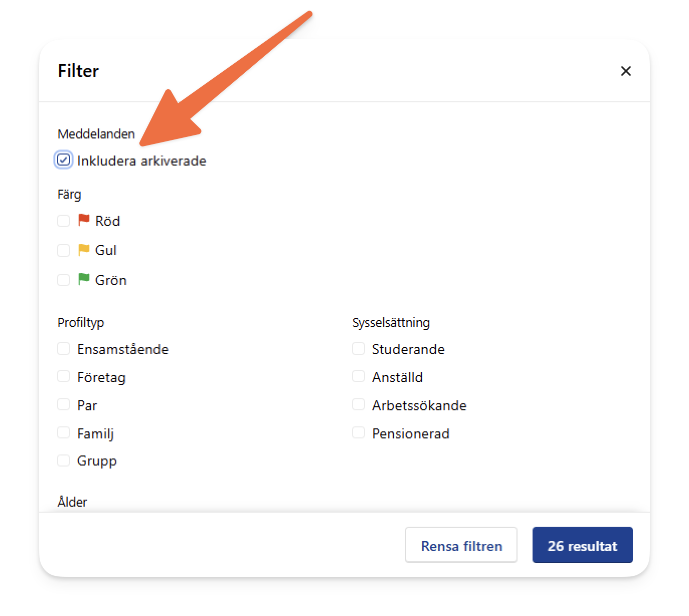Screen dimensions: 689x616
Task: Enable the Familj filter
Action: coord(64,432)
